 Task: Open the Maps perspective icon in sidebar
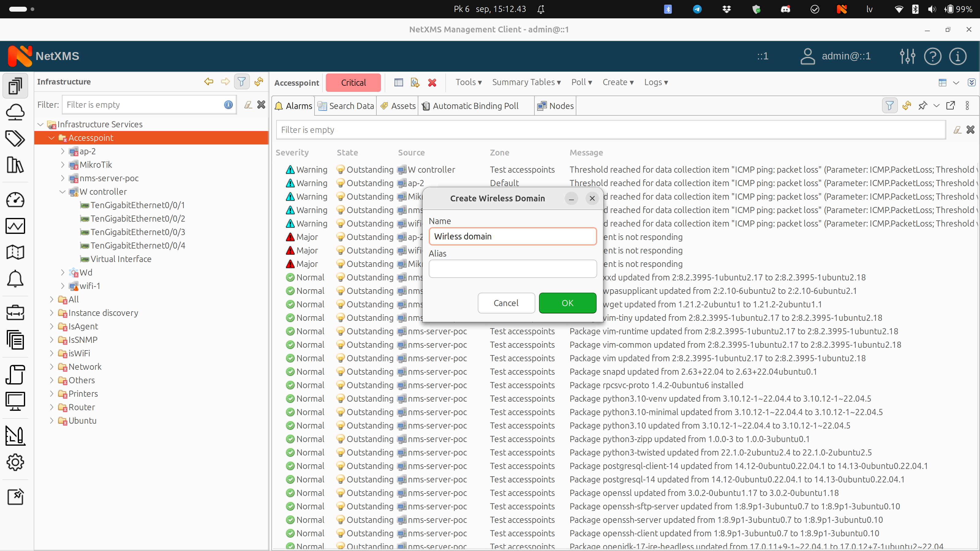click(x=15, y=252)
